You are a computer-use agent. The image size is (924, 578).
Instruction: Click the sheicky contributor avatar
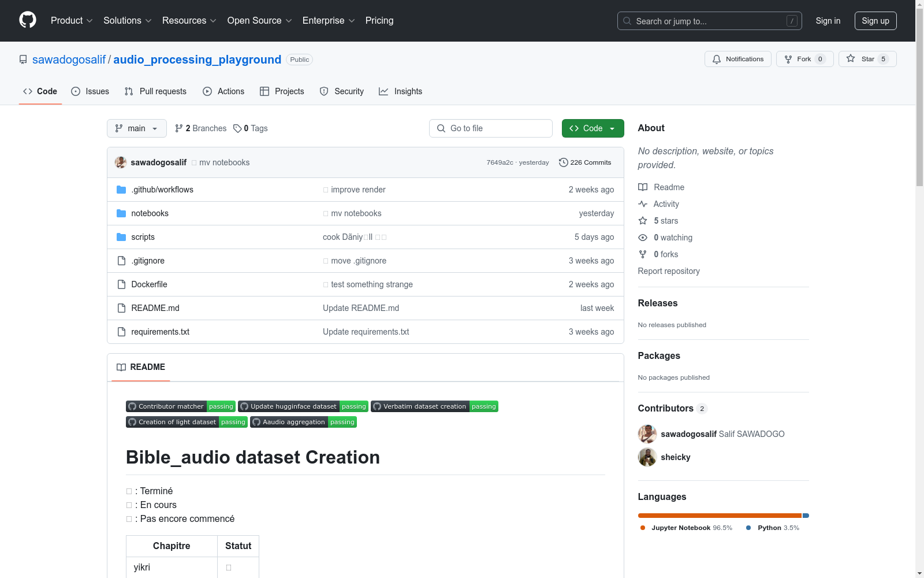(647, 457)
